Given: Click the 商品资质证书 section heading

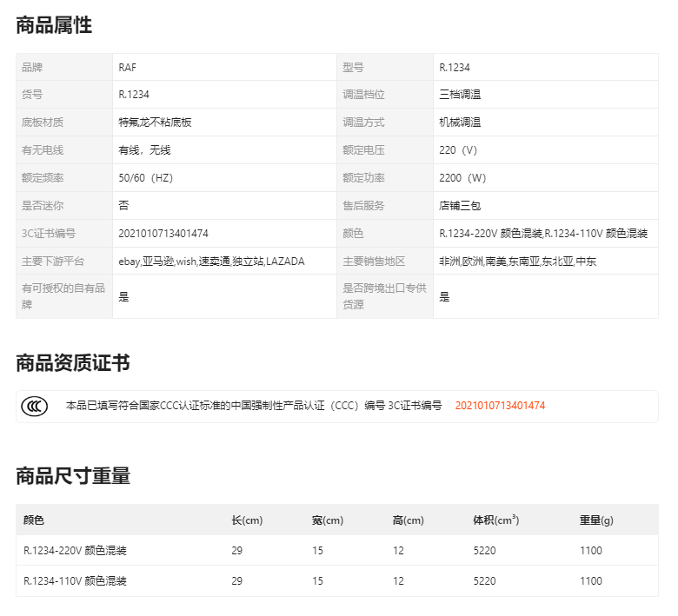Looking at the screenshot, I should 73,362.
